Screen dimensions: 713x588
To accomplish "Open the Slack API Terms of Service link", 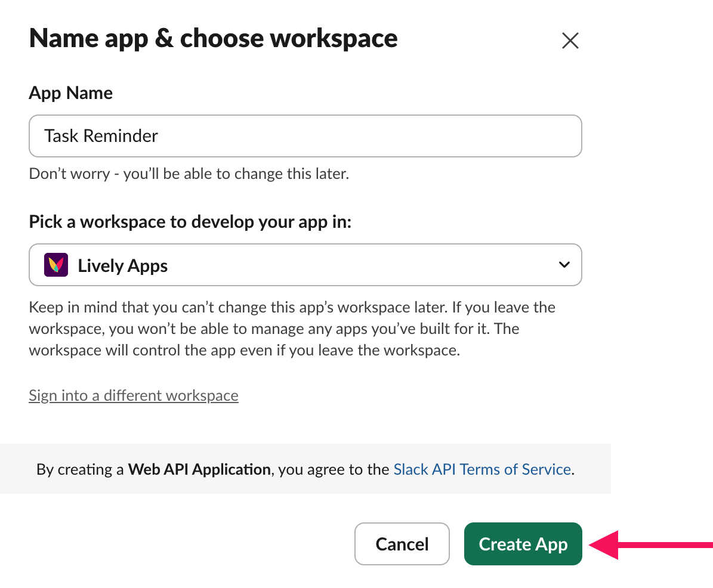I will pos(482,469).
